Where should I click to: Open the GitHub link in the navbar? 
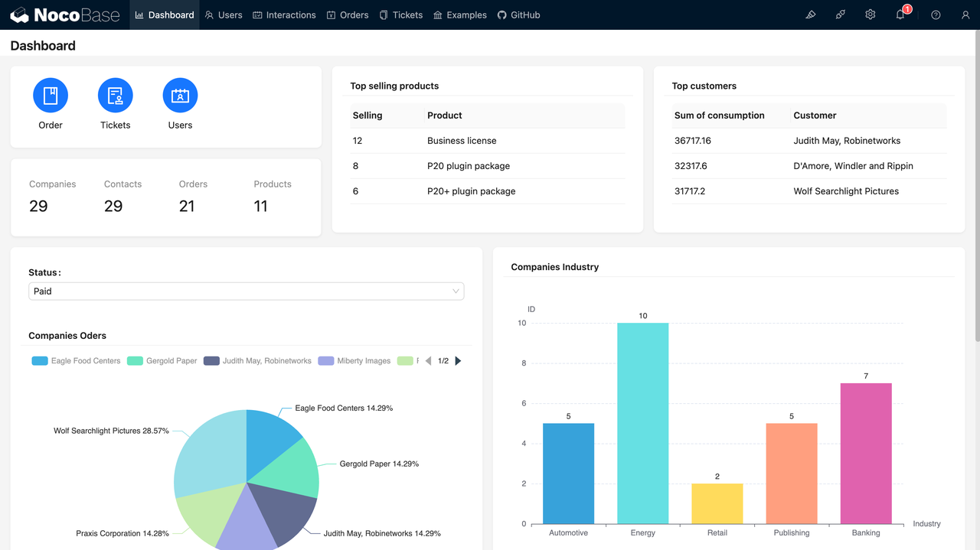click(518, 15)
